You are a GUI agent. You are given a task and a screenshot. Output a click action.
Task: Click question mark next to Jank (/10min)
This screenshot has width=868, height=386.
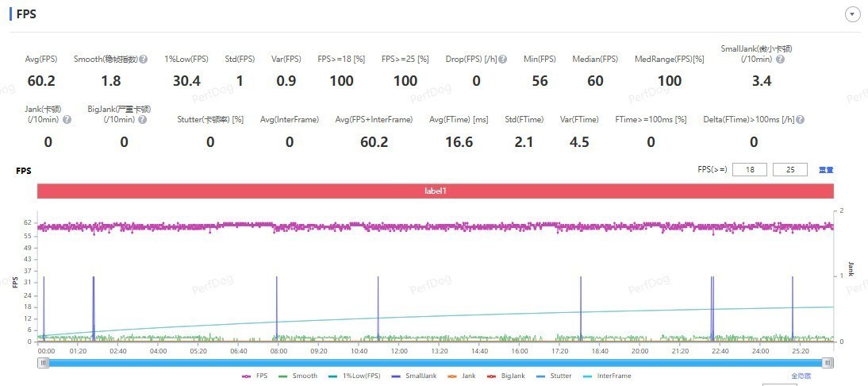click(67, 119)
